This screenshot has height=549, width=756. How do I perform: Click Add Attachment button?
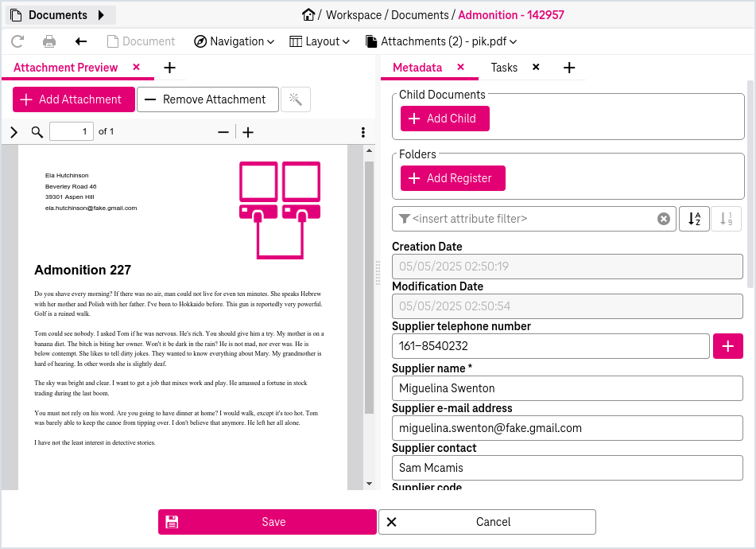pos(74,99)
